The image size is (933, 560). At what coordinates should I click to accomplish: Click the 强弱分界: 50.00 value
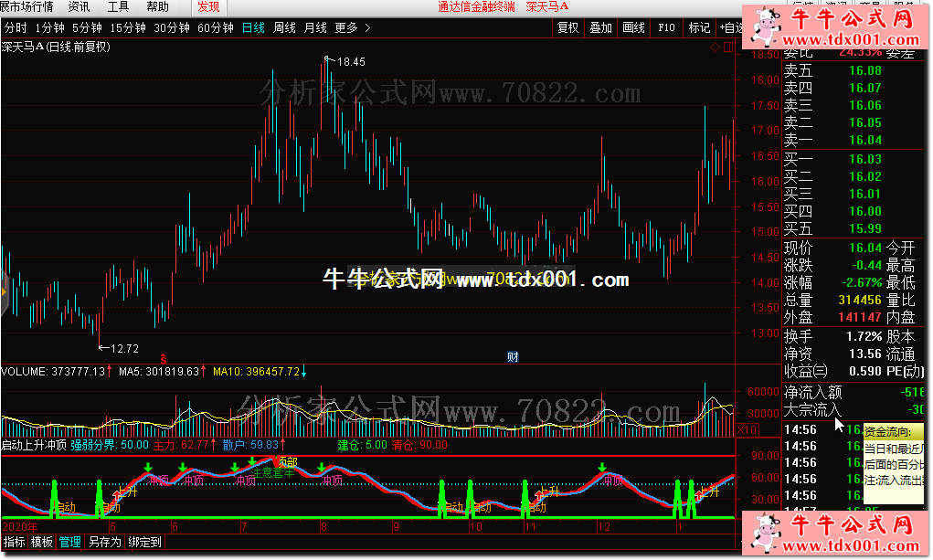click(x=110, y=445)
